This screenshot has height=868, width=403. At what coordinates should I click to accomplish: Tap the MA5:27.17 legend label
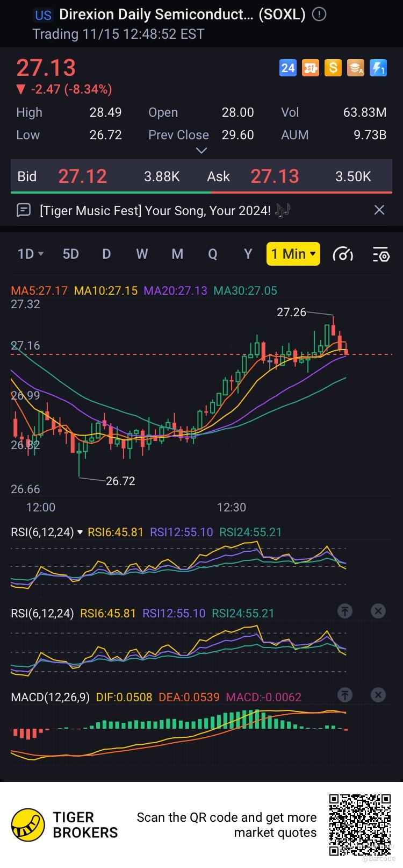(39, 291)
